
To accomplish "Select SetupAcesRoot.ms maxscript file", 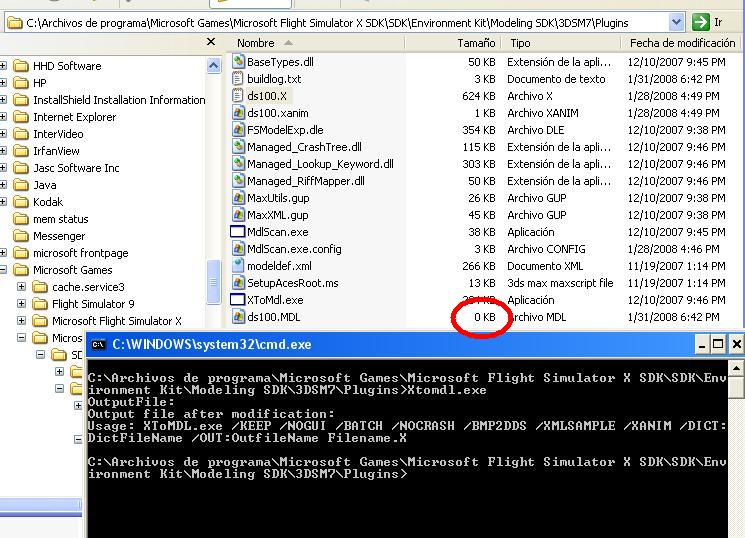I will coord(292,283).
